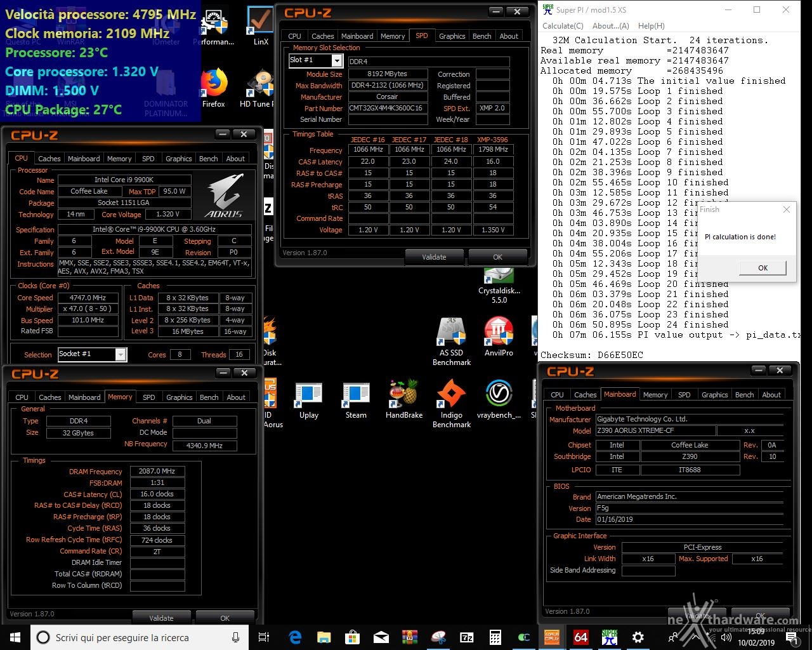Viewport: 812px width, 650px height.
Task: Launch CrystalDiskMark 5.5.0 shortcut
Action: tap(499, 286)
